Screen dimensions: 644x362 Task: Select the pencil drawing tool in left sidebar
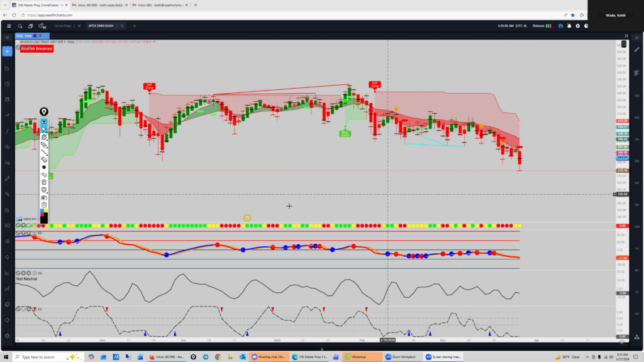click(x=8, y=178)
